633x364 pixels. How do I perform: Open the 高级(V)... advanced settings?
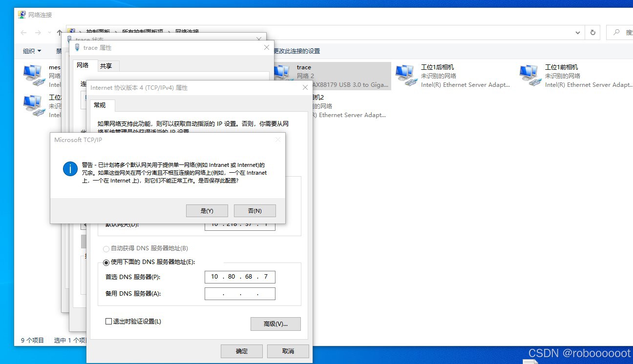pyautogui.click(x=275, y=324)
